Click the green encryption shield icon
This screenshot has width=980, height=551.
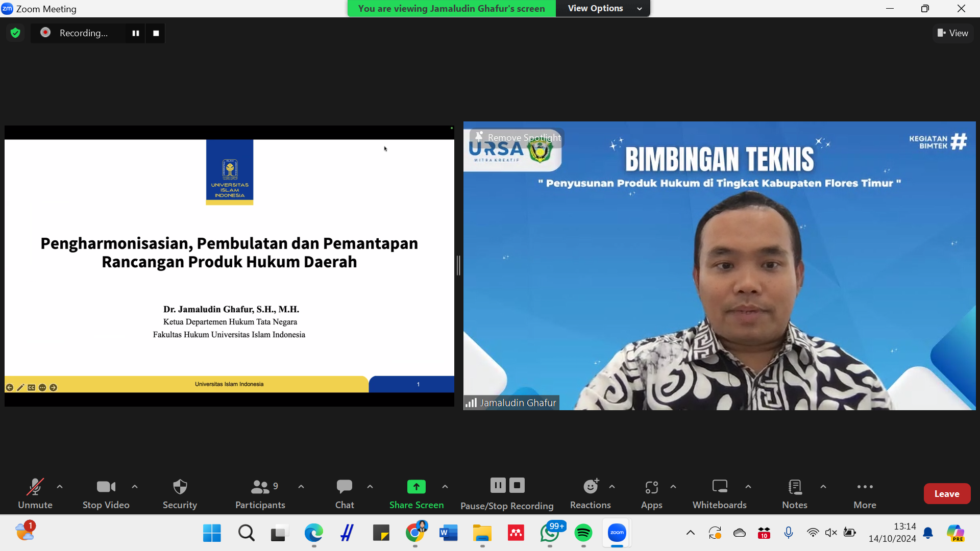15,33
